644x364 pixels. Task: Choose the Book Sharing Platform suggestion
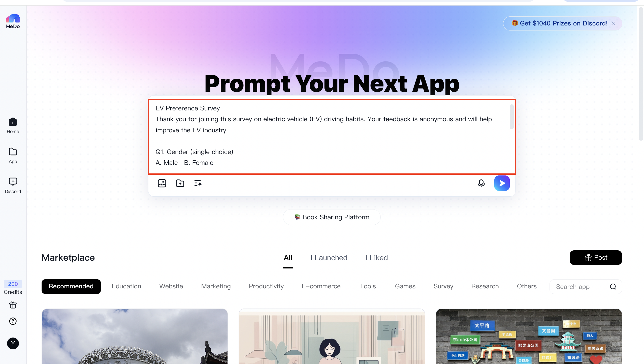click(332, 217)
